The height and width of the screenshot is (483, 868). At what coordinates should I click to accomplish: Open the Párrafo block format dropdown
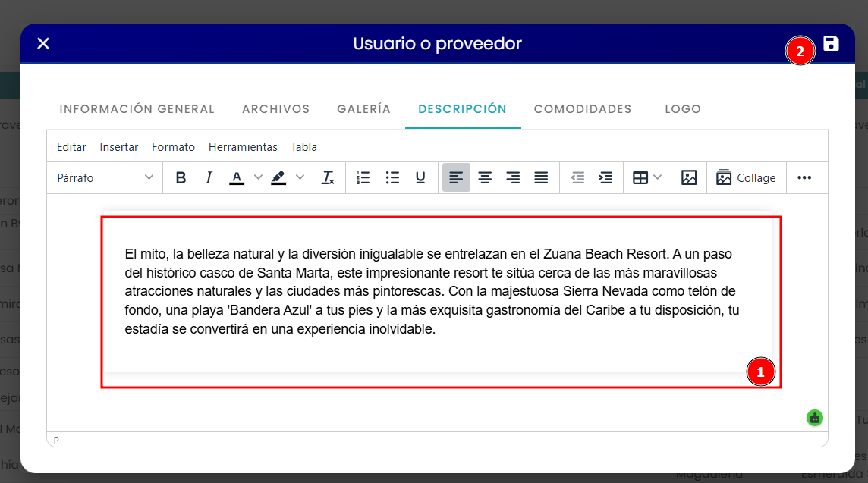[x=105, y=177]
